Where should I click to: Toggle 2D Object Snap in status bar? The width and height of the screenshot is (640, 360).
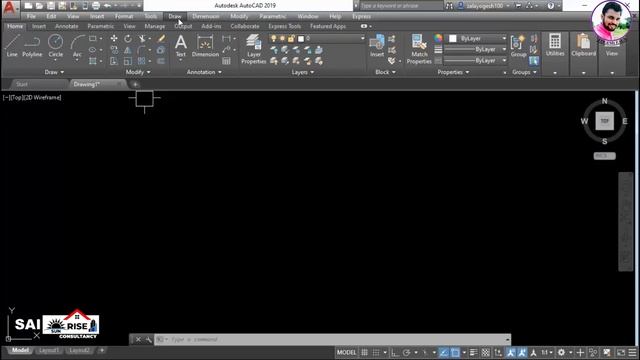(455, 352)
